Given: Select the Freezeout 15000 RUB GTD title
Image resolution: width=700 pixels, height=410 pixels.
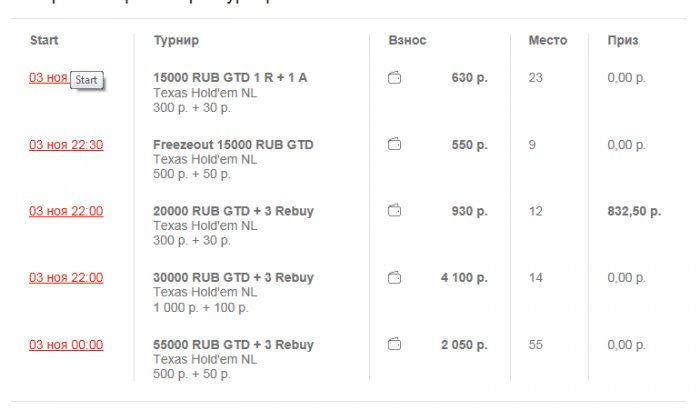Looking at the screenshot, I should pos(233,145).
